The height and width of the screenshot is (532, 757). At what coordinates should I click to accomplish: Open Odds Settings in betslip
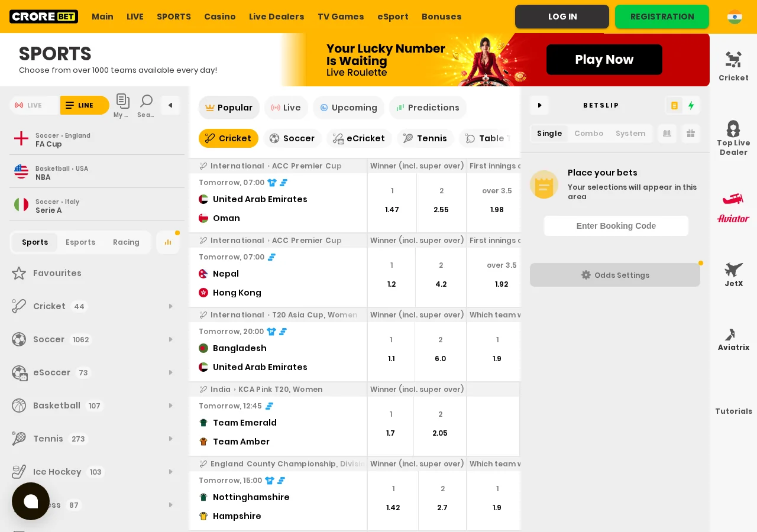615,275
